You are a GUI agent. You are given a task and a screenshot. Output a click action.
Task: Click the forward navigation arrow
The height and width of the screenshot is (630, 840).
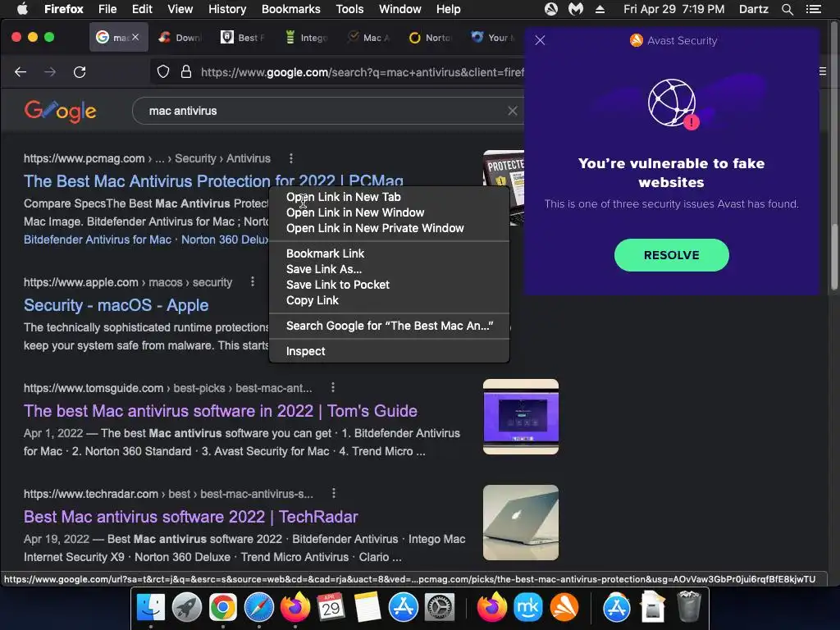tap(50, 72)
